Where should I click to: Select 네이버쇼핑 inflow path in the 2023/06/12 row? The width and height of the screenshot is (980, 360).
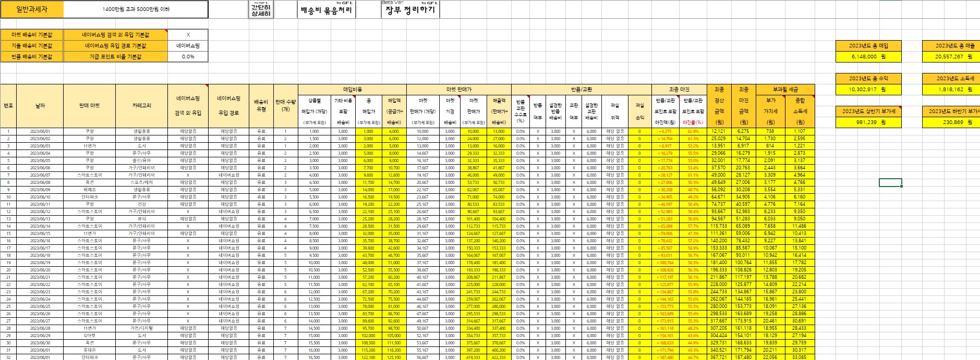(228, 212)
